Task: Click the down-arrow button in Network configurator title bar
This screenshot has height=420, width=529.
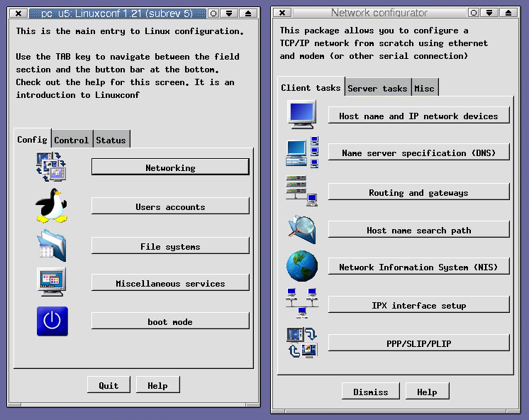Action: pyautogui.click(x=489, y=13)
